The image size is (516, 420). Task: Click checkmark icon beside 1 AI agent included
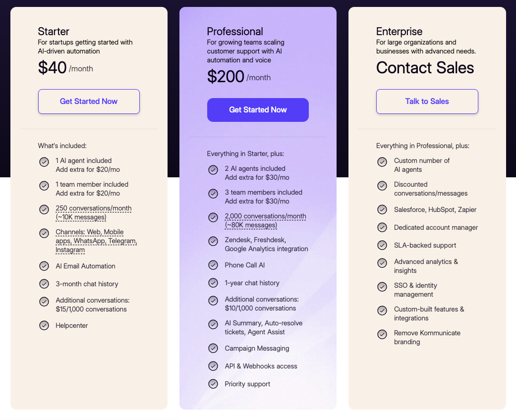tap(44, 161)
